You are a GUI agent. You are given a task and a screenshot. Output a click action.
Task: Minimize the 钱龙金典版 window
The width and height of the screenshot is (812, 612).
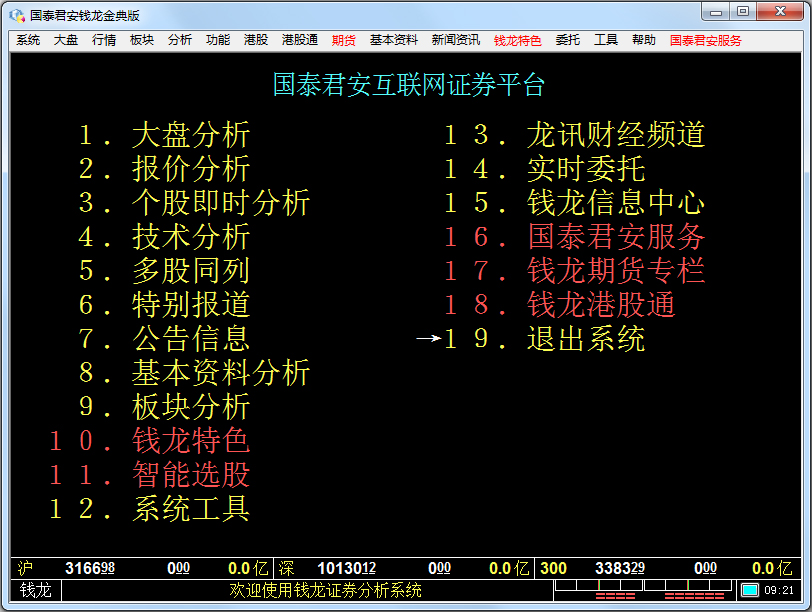[716, 12]
